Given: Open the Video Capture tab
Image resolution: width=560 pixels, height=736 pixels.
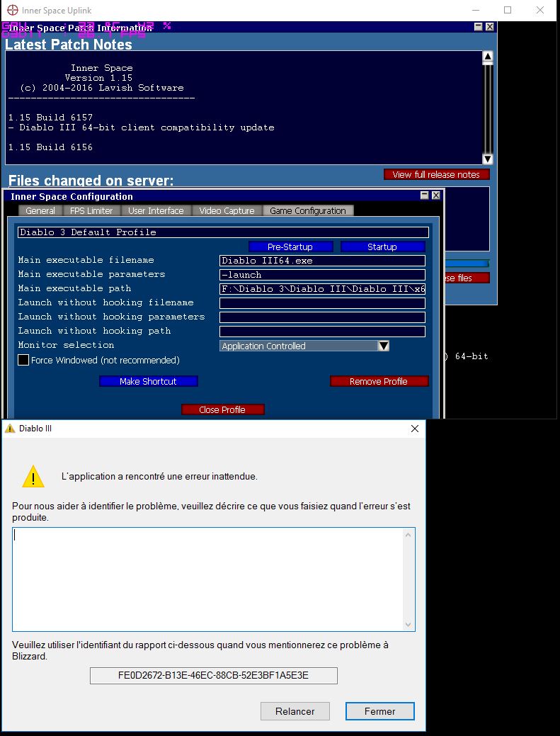Looking at the screenshot, I should pyautogui.click(x=227, y=211).
